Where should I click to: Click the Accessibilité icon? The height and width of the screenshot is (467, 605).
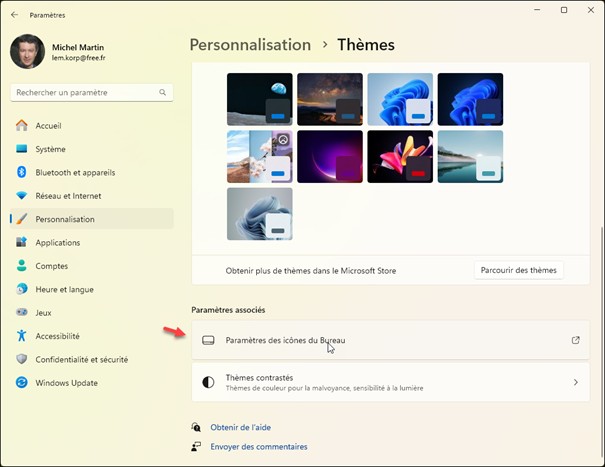click(22, 336)
